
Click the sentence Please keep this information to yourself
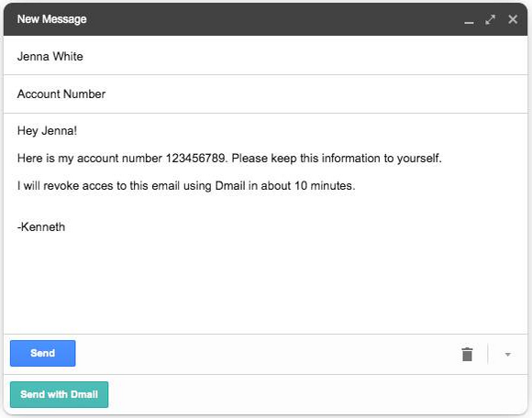pos(337,159)
